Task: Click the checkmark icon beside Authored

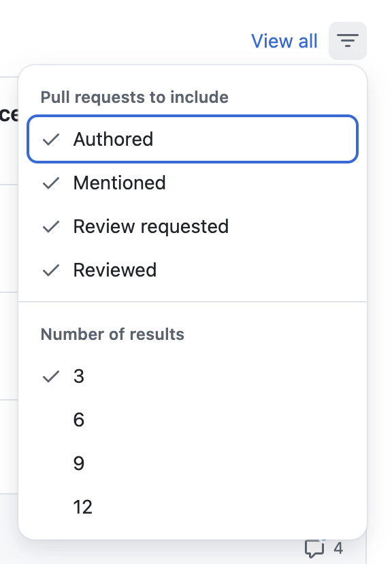Action: coord(51,139)
